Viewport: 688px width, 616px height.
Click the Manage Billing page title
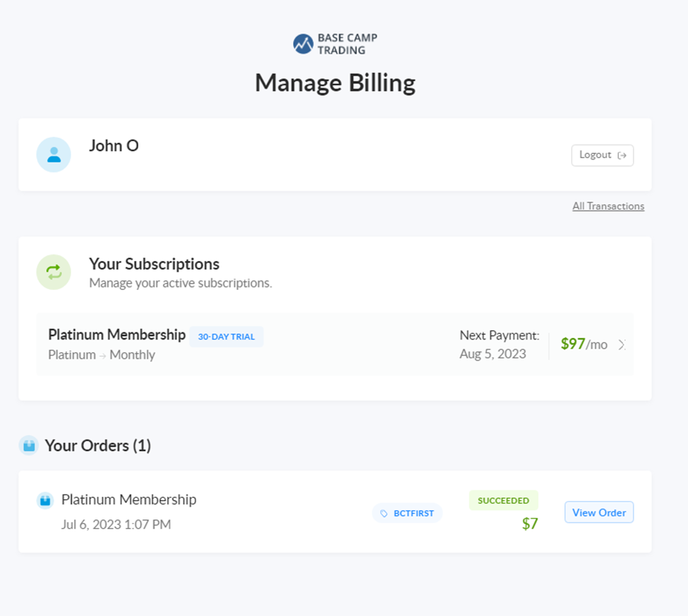click(335, 83)
